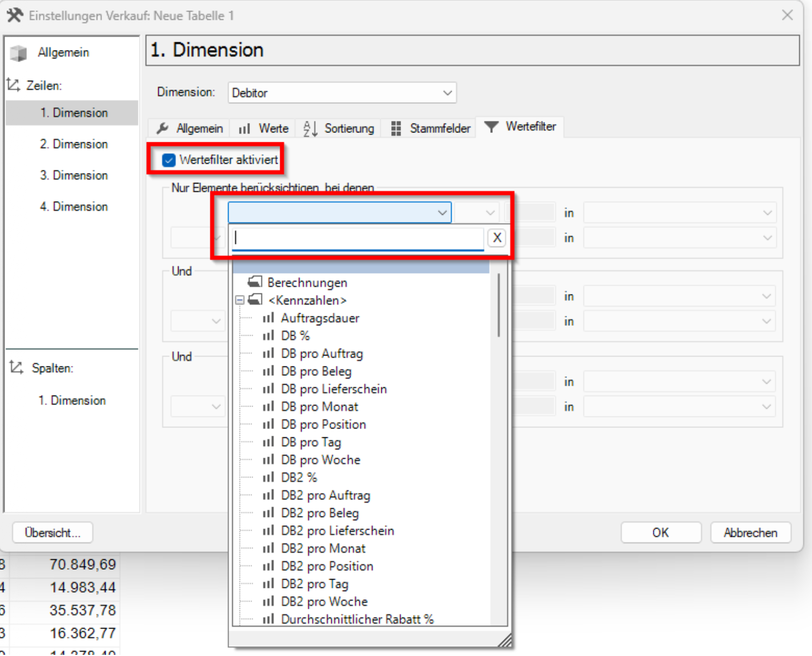This screenshot has width=812, height=656.
Task: Open the operator dropdown next to Kennzahl combo
Action: coord(477,213)
